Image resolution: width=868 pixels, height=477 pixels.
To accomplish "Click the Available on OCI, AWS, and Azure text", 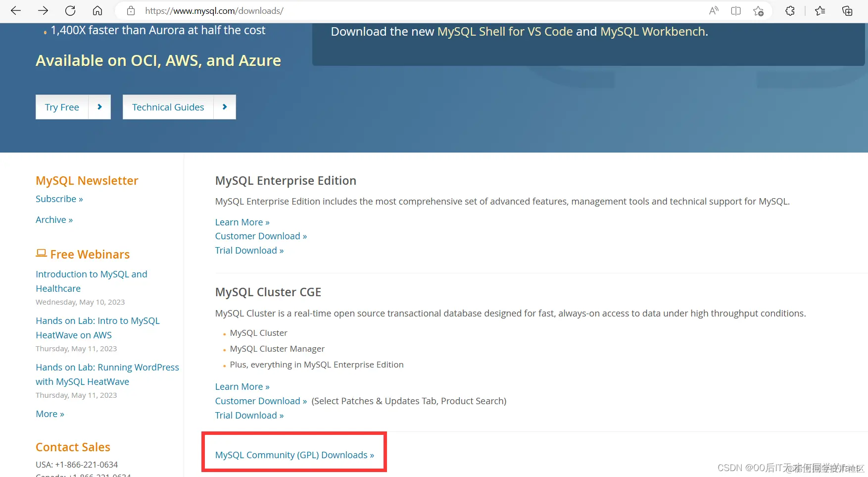I will click(x=158, y=60).
